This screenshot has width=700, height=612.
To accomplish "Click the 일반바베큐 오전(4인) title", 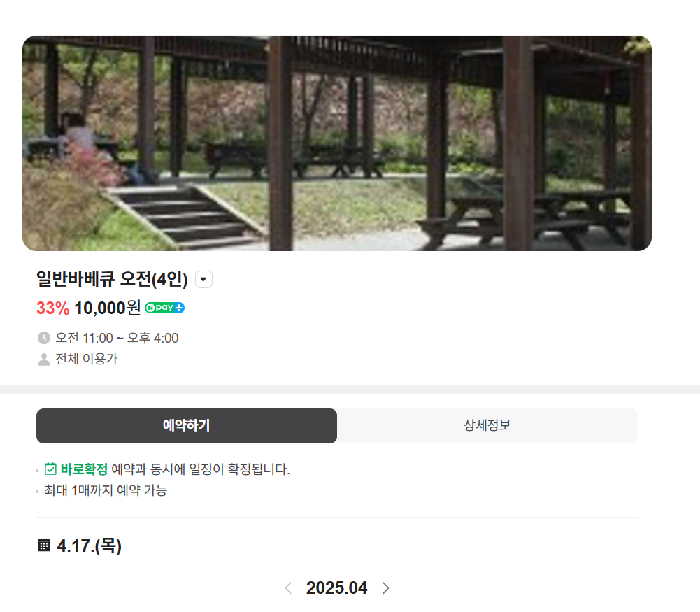I will [x=112, y=280].
